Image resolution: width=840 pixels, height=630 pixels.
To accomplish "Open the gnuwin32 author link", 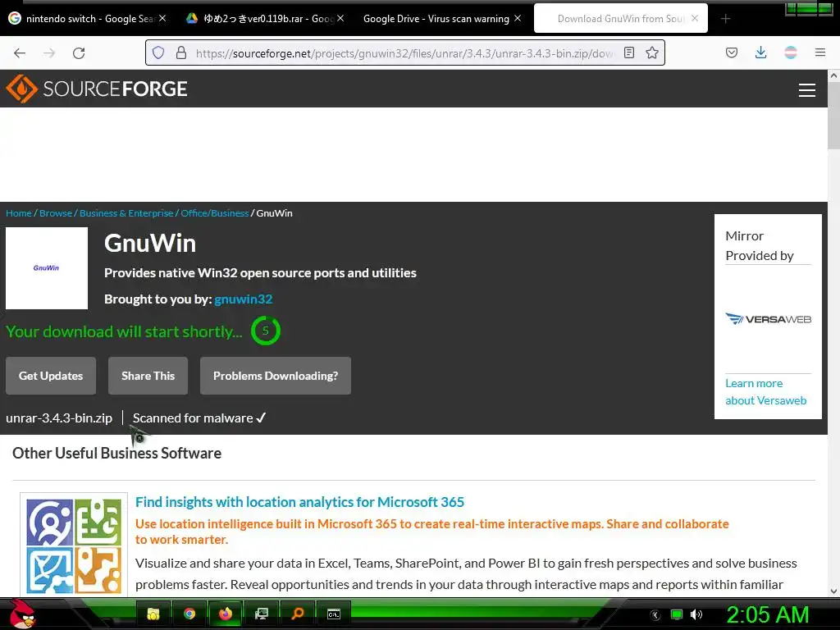I will pyautogui.click(x=243, y=299).
